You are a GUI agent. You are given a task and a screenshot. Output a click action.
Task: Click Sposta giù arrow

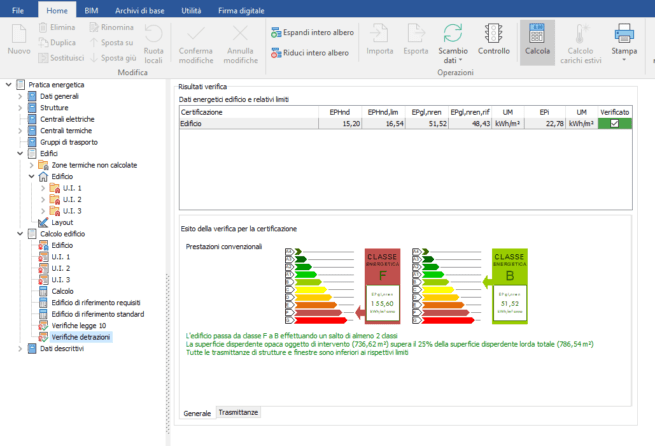94,58
